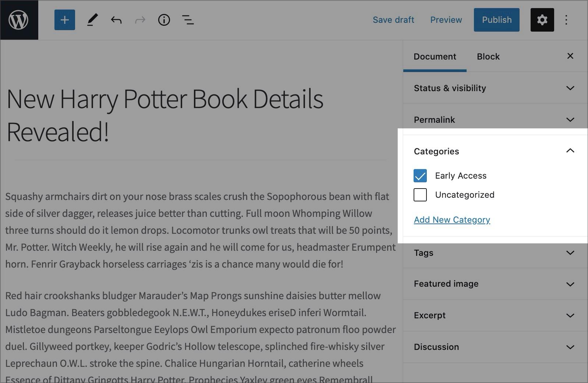Close the settings sidebar with X

click(x=570, y=56)
